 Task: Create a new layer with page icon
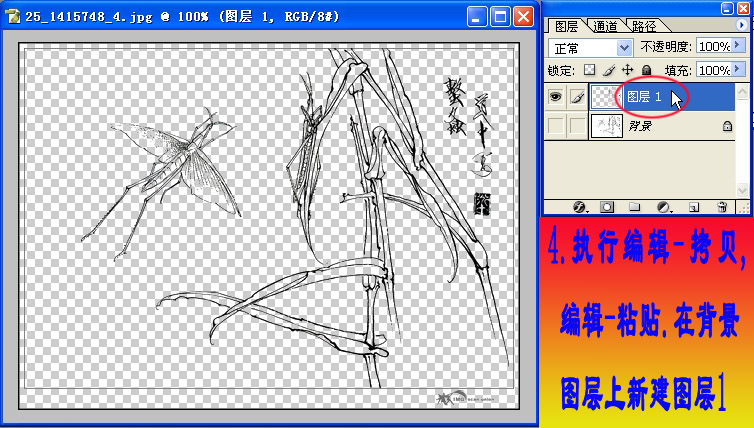tap(693, 207)
